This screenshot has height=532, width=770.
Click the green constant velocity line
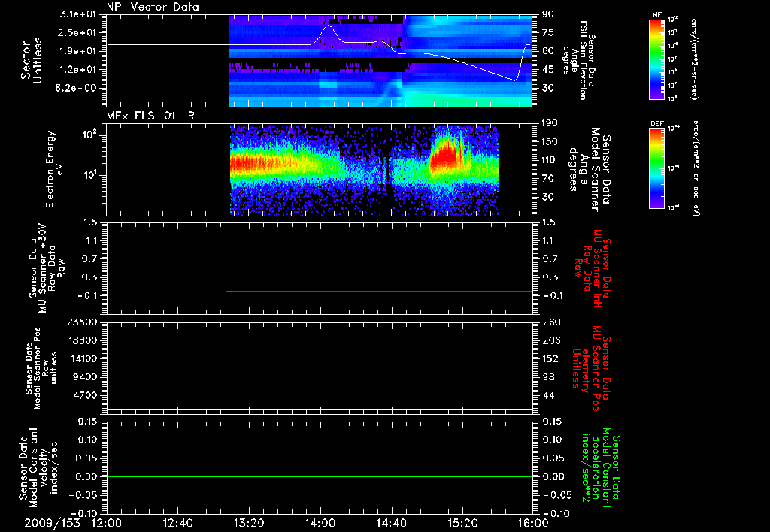pos(320,476)
